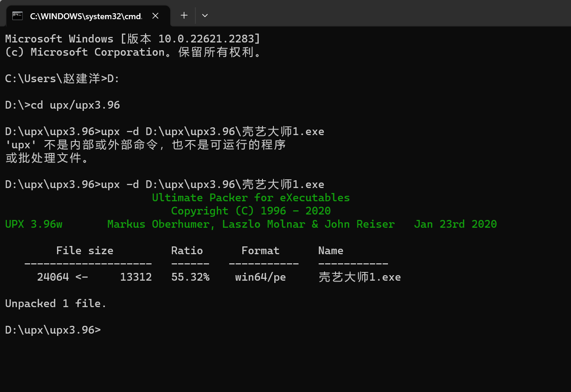Close the cmd.exe tab
571x392 pixels.
155,16
